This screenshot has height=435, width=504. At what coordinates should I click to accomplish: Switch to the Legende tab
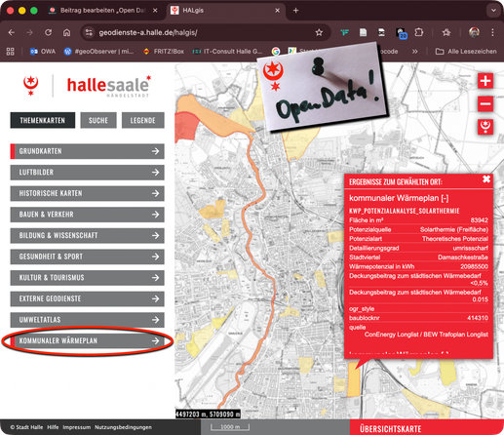pyautogui.click(x=142, y=120)
